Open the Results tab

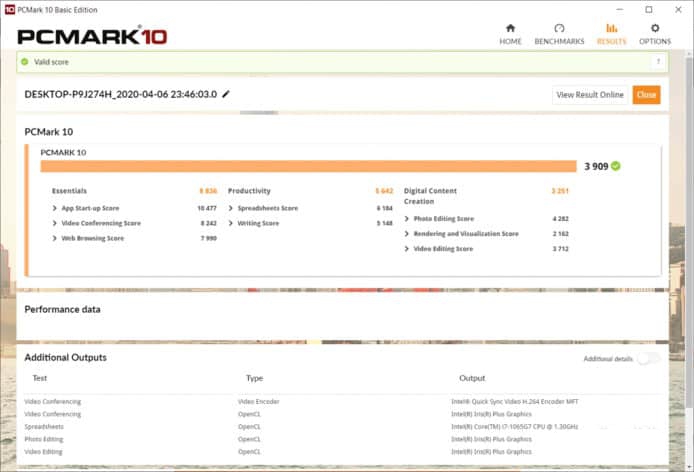(612, 35)
